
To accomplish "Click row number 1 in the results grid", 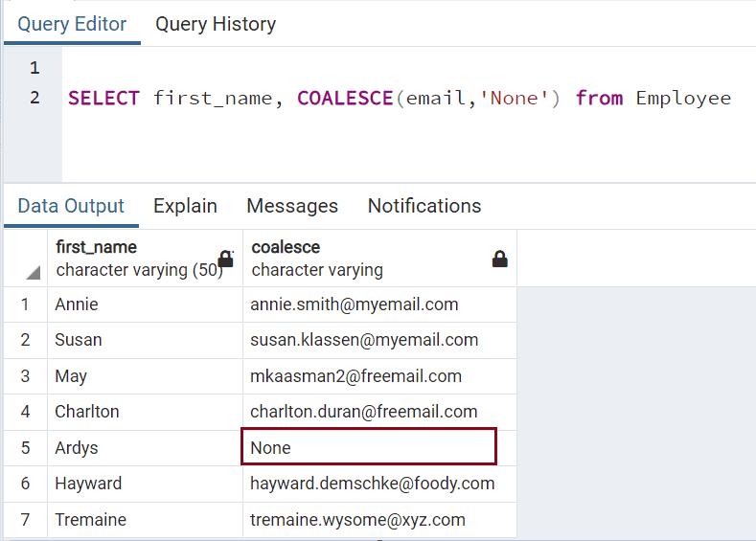I will tap(26, 304).
